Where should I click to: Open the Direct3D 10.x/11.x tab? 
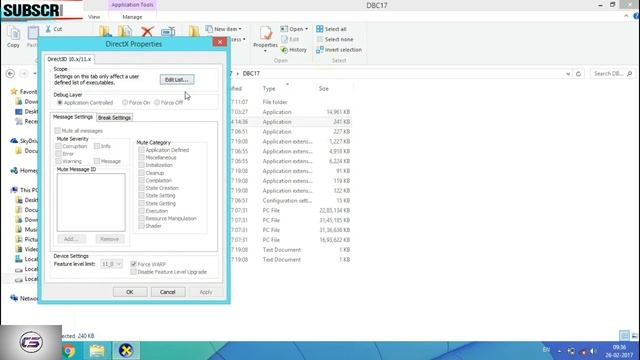(x=69, y=59)
